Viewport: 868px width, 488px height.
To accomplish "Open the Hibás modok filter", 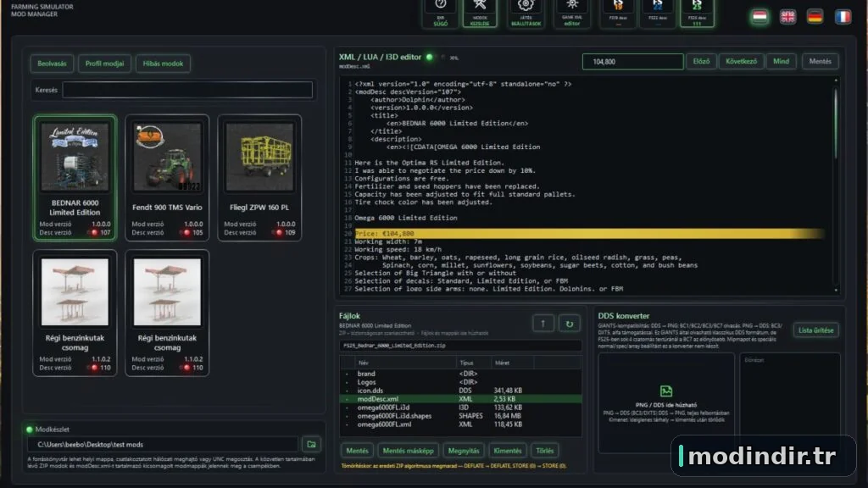I will pyautogui.click(x=163, y=64).
